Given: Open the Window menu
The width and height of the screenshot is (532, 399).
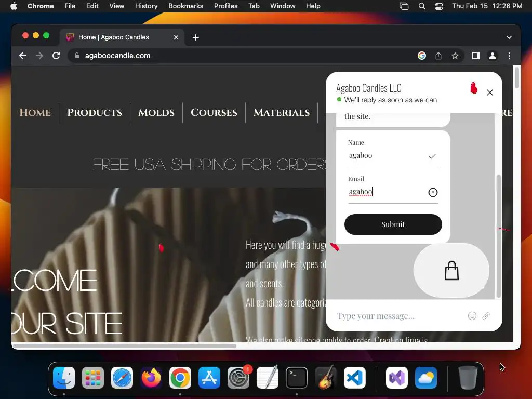Looking at the screenshot, I should coord(283,6).
